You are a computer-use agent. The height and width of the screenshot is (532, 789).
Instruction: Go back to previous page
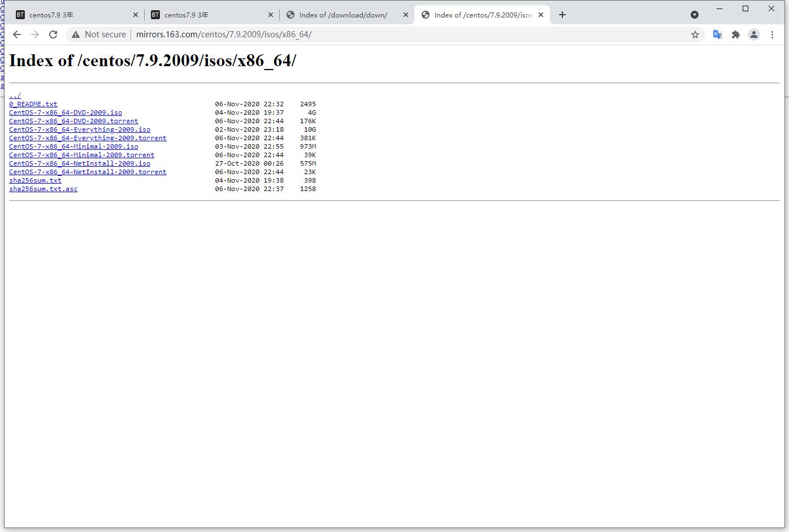coord(17,34)
